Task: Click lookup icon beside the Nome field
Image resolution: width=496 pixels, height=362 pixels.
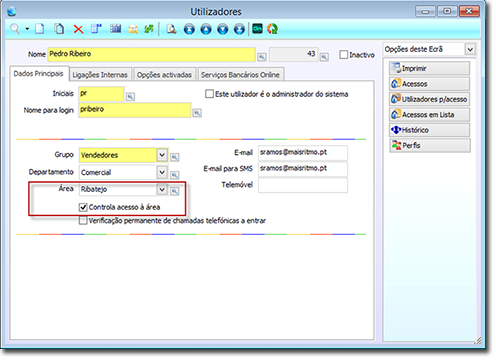Action: click(x=262, y=57)
